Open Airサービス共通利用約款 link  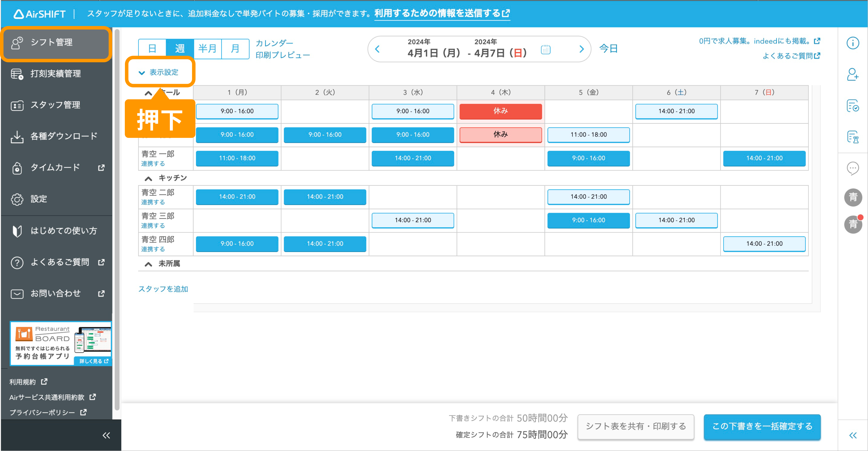click(53, 397)
